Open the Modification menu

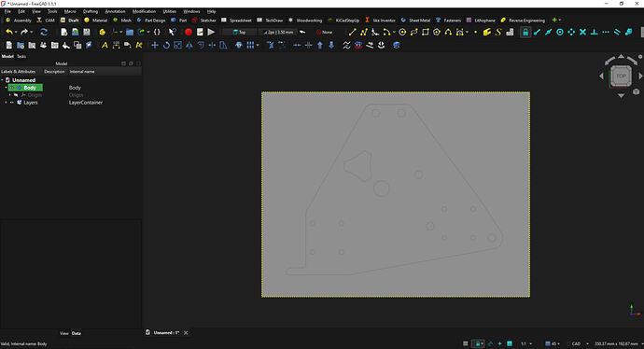coord(144,11)
